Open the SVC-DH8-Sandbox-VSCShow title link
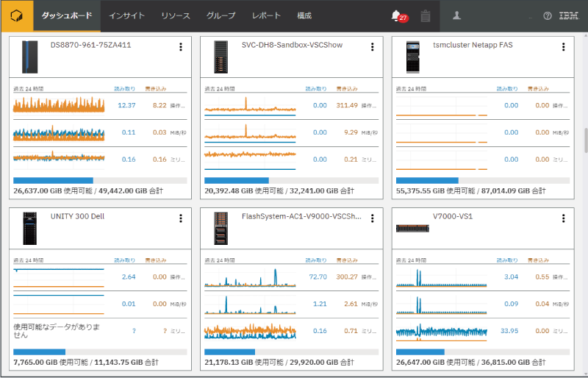The height and width of the screenshot is (378, 588). pyautogui.click(x=292, y=45)
